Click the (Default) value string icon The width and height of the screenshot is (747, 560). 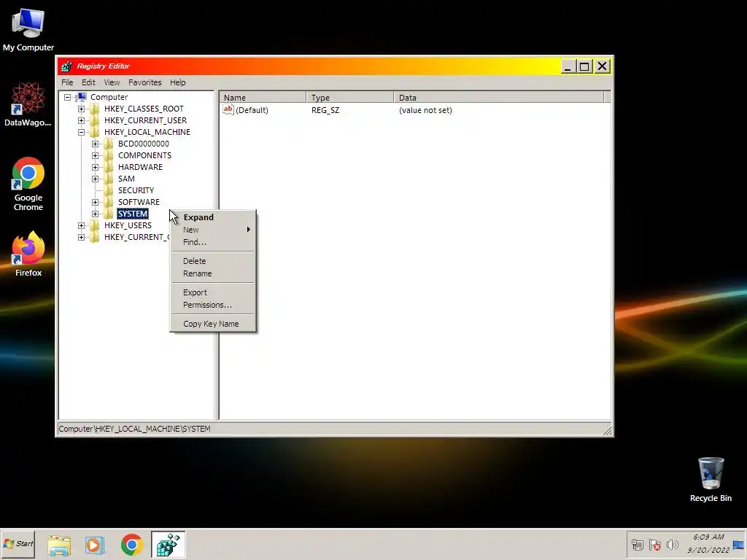pos(228,110)
